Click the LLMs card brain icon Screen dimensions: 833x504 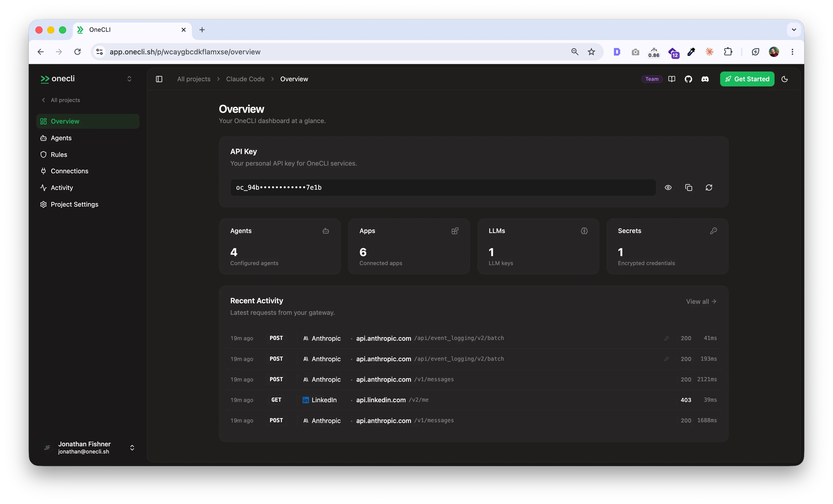[584, 231]
